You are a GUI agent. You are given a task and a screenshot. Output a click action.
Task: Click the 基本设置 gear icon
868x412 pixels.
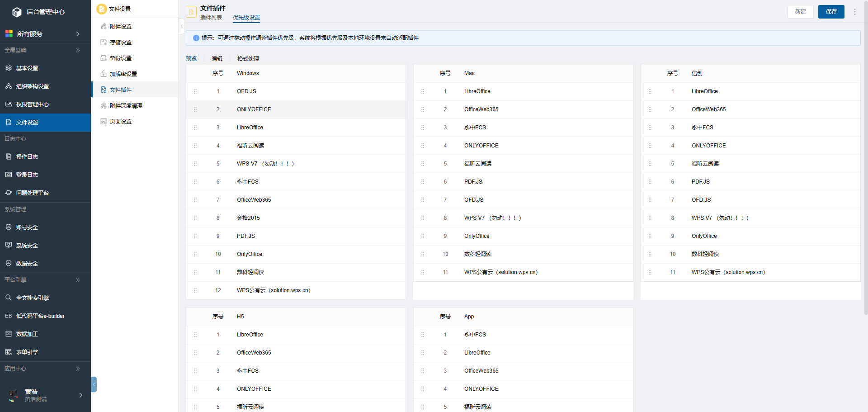9,68
